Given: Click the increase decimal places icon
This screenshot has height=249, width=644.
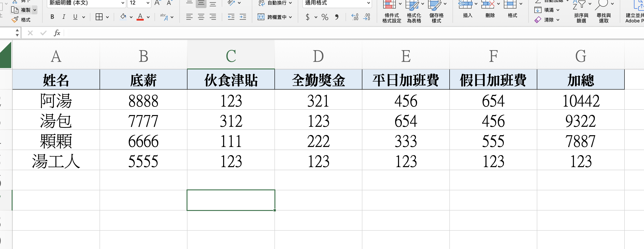Looking at the screenshot, I should 355,17.
